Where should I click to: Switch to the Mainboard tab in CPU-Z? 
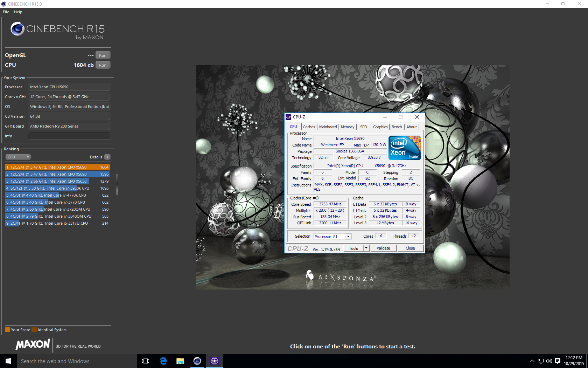328,127
